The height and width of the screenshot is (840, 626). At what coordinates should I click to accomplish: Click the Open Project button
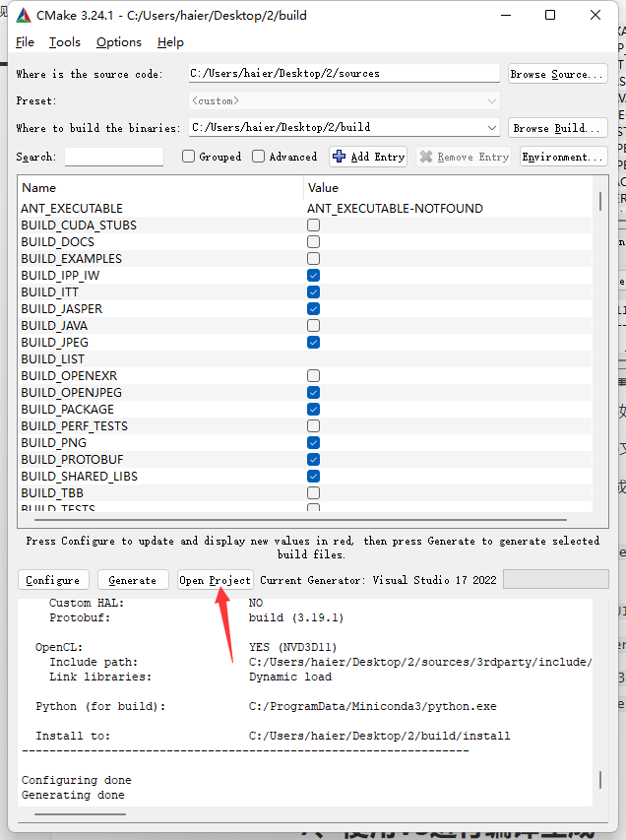tap(216, 580)
